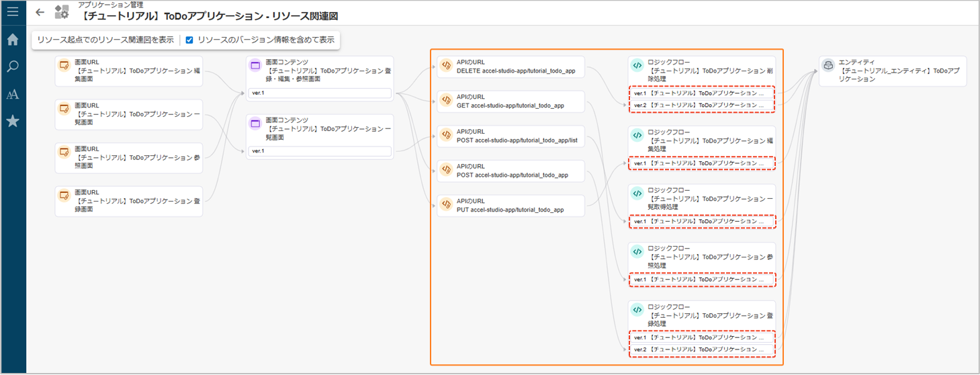Uncheck the show resource version info checkbox
The image size is (980, 375).
189,40
